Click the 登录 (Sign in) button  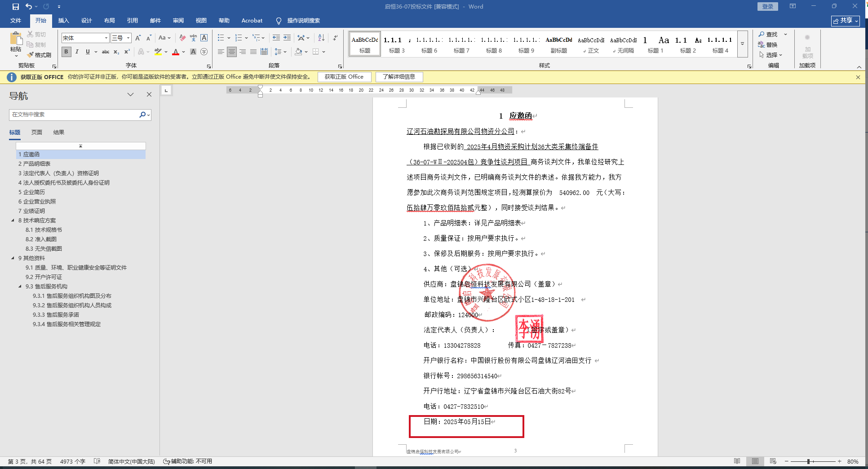pyautogui.click(x=768, y=6)
